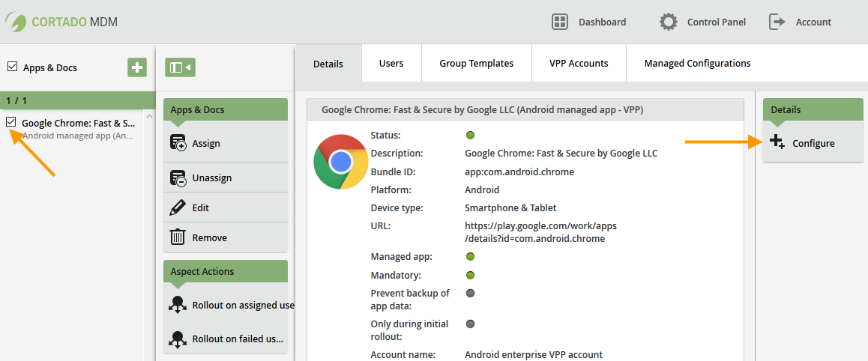868x361 pixels.
Task: Click the right Details panel header
Action: click(813, 109)
